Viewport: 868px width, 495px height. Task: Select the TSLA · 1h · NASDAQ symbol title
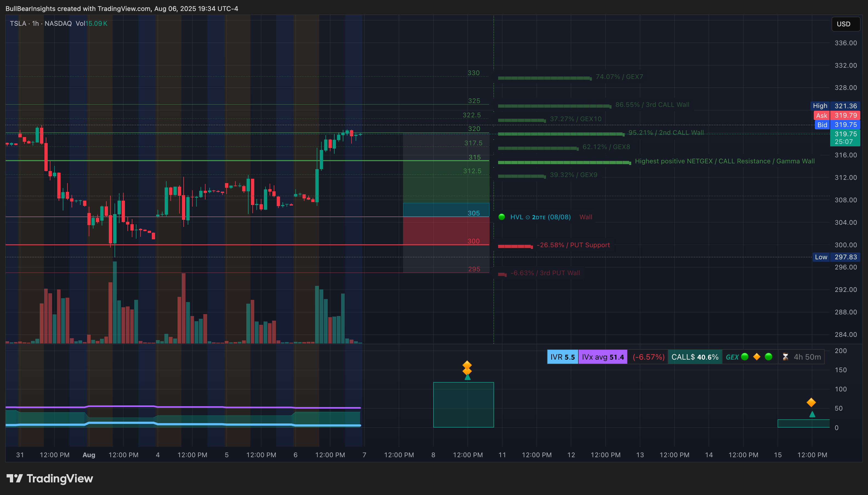[41, 24]
